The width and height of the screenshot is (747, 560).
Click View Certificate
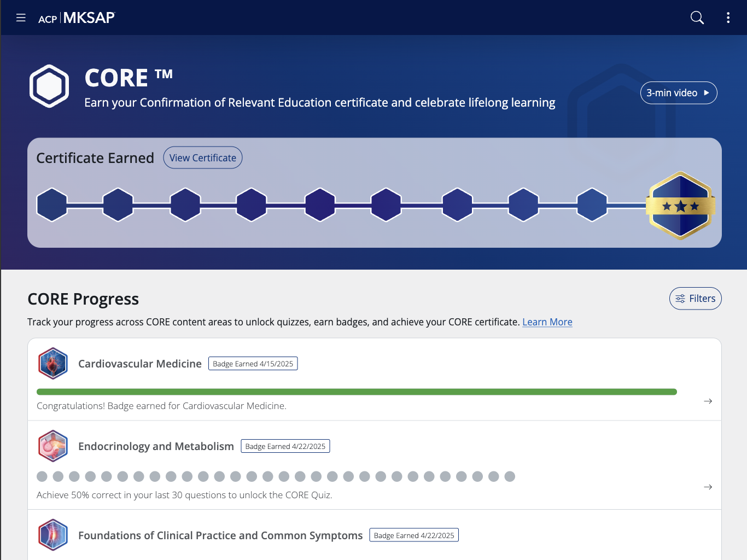click(202, 157)
